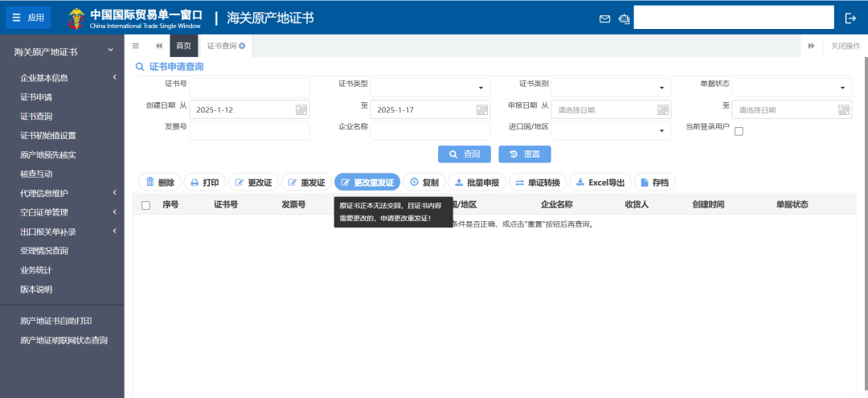Click the 创建时间 column header
This screenshot has height=398, width=868.
click(x=708, y=205)
